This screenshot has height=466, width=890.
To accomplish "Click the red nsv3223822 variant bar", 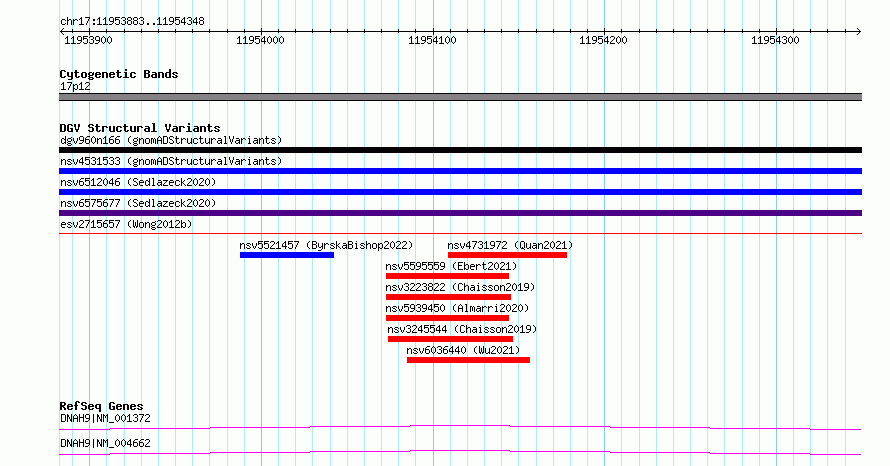I will point(448,297).
